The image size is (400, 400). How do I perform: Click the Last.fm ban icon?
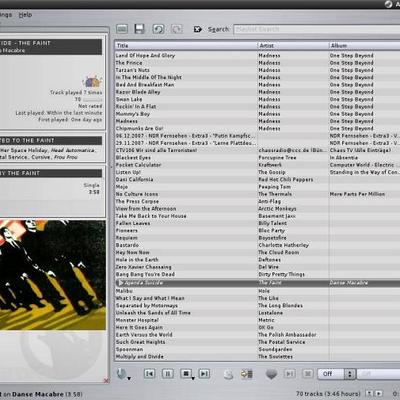308,374
